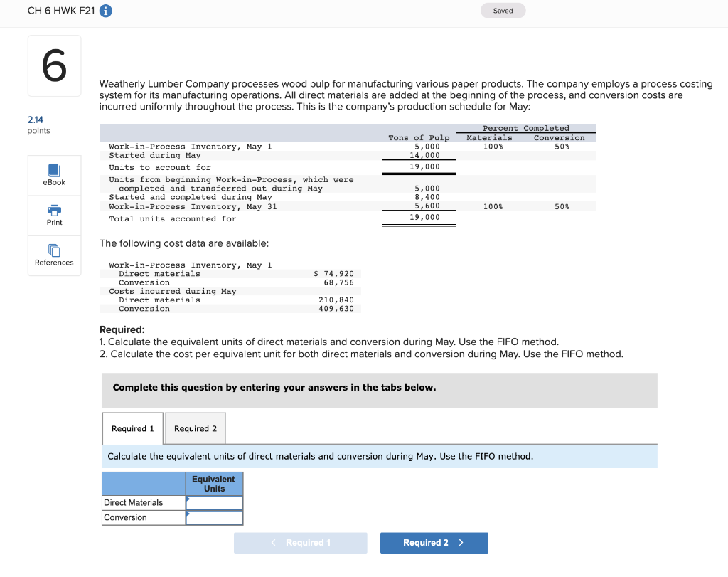
Task: Click the chevron arrow on Required 2 button
Action: point(461,543)
